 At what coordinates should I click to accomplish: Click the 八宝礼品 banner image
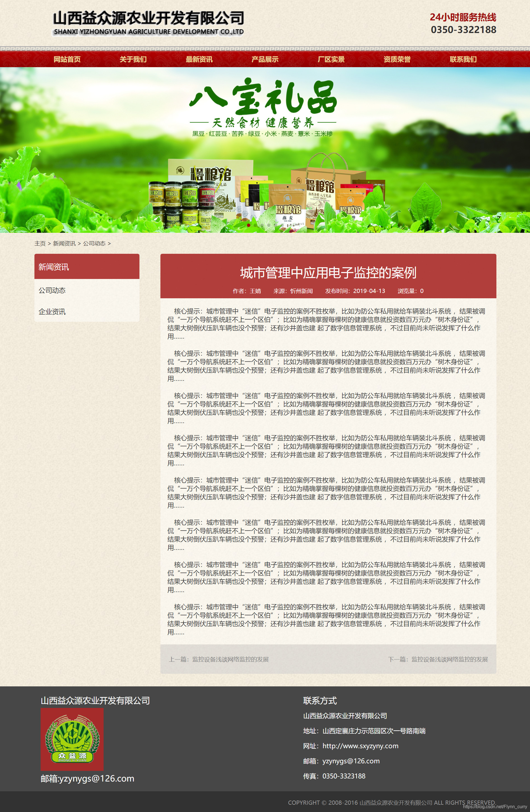[x=265, y=150]
